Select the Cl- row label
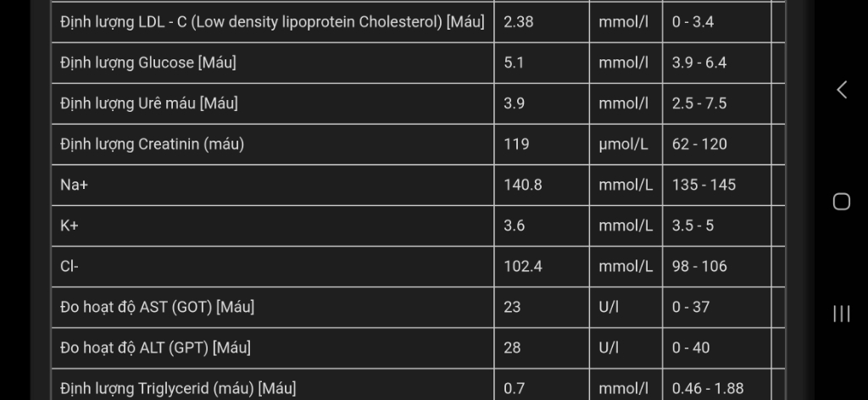 click(70, 266)
